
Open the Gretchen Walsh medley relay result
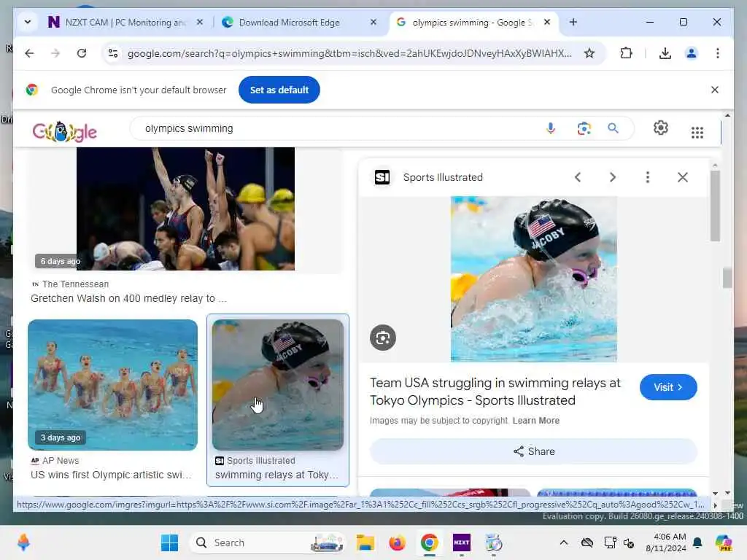click(x=128, y=298)
